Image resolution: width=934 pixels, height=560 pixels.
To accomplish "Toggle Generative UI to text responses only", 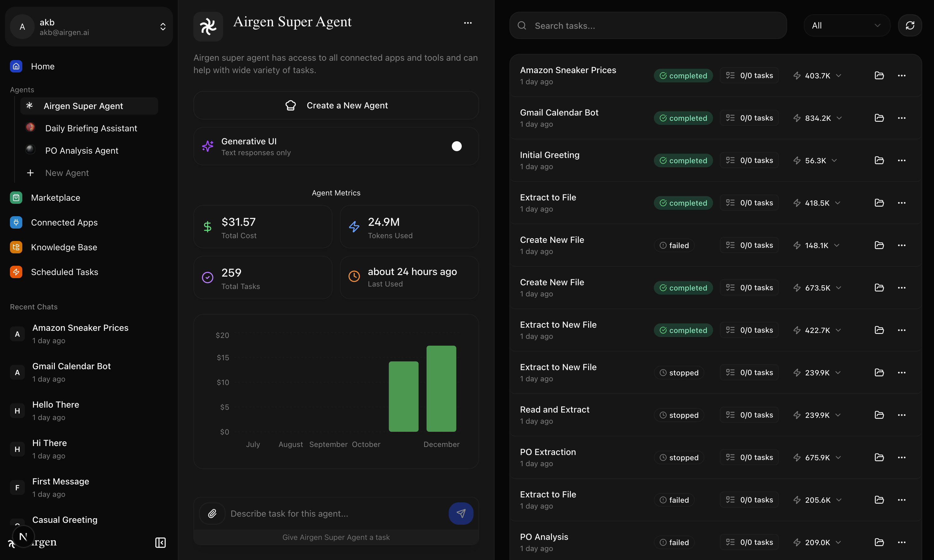I will (x=457, y=146).
